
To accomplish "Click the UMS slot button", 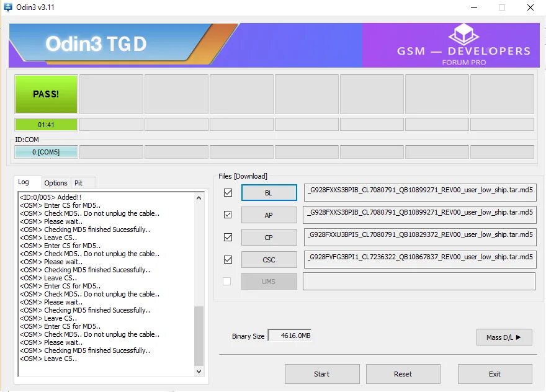I will [269, 281].
